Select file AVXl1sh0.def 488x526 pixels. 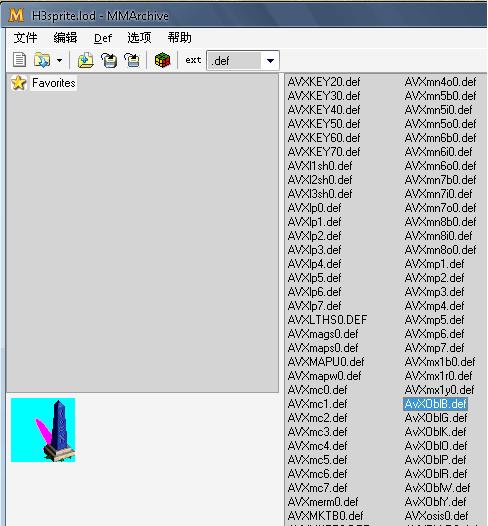click(320, 166)
